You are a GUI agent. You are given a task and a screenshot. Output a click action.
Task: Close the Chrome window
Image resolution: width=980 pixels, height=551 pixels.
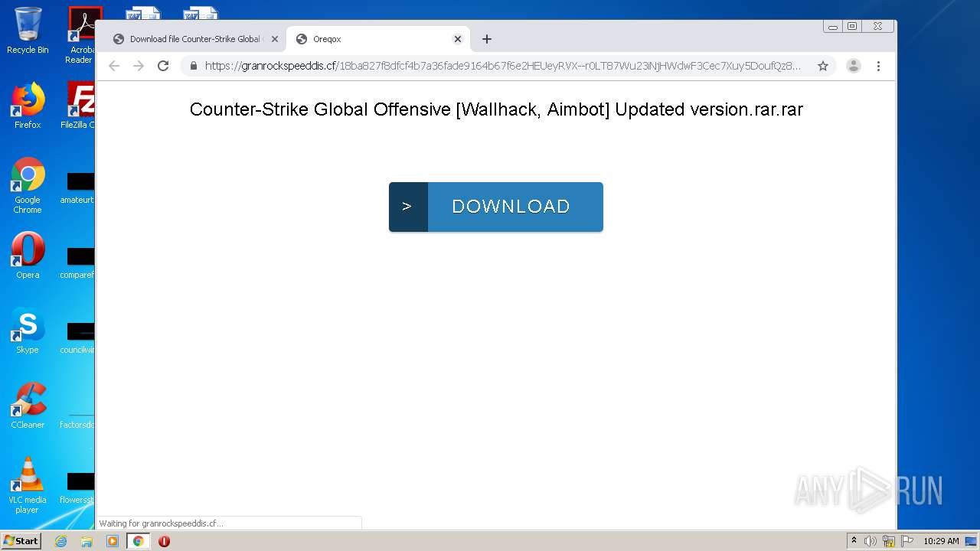coord(877,26)
